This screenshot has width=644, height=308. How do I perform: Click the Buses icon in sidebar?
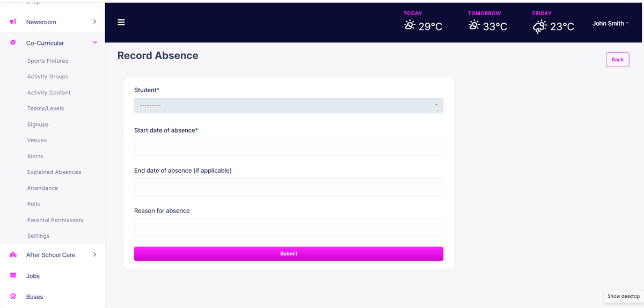(x=13, y=297)
